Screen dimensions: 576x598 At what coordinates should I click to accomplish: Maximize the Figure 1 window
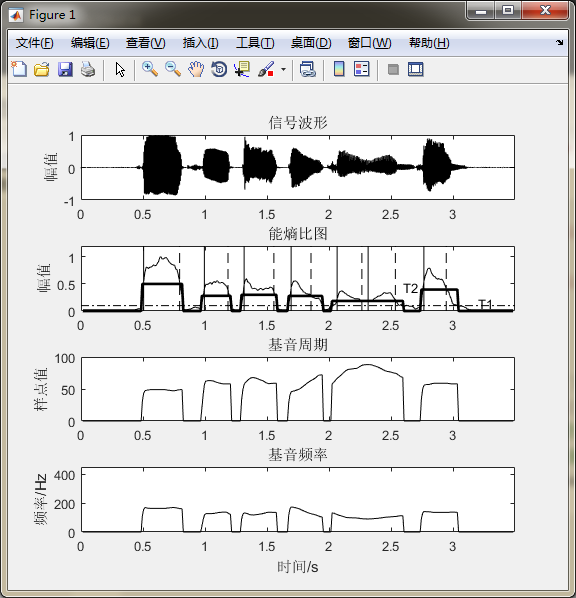508,11
